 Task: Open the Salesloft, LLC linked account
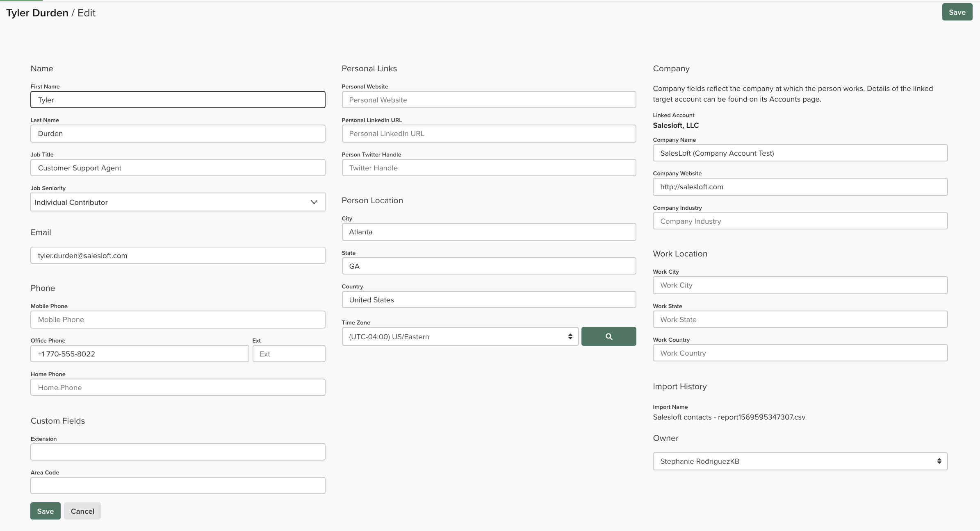676,125
